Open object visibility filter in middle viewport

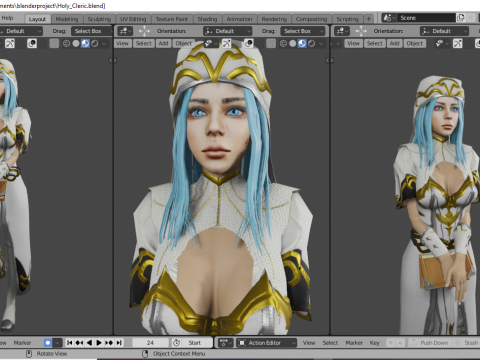pos(210,43)
